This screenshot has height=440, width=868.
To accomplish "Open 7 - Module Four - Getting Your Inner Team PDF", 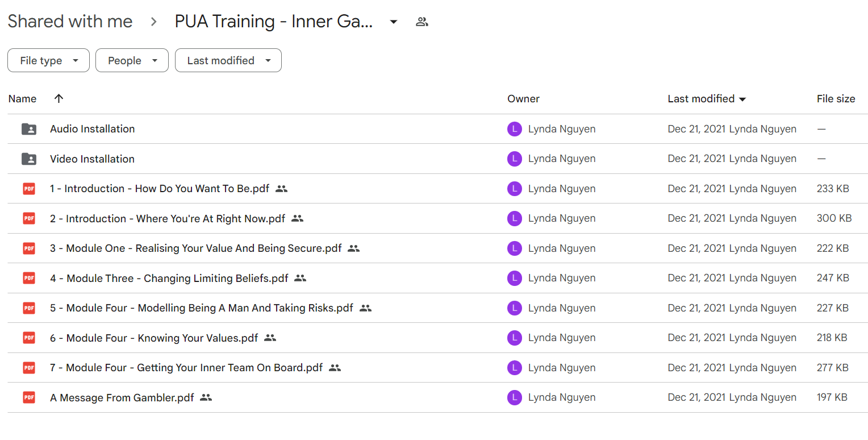I will click(x=186, y=368).
